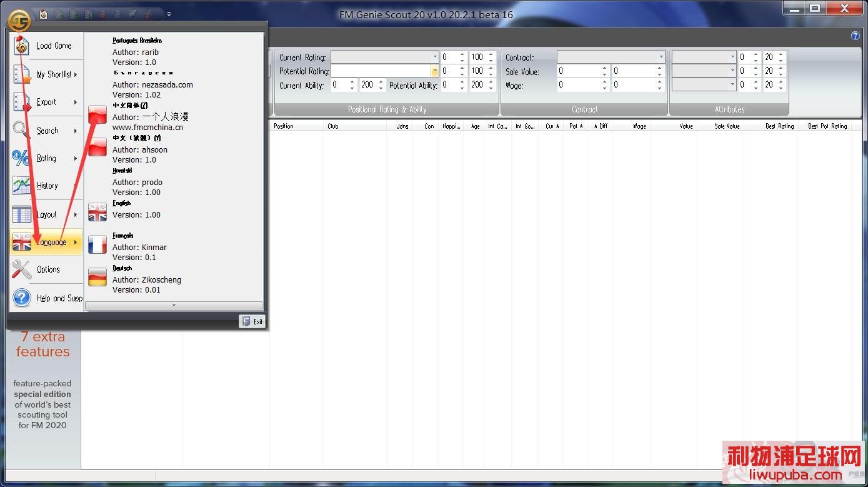
Task: Click the History chart icon
Action: click(21, 186)
